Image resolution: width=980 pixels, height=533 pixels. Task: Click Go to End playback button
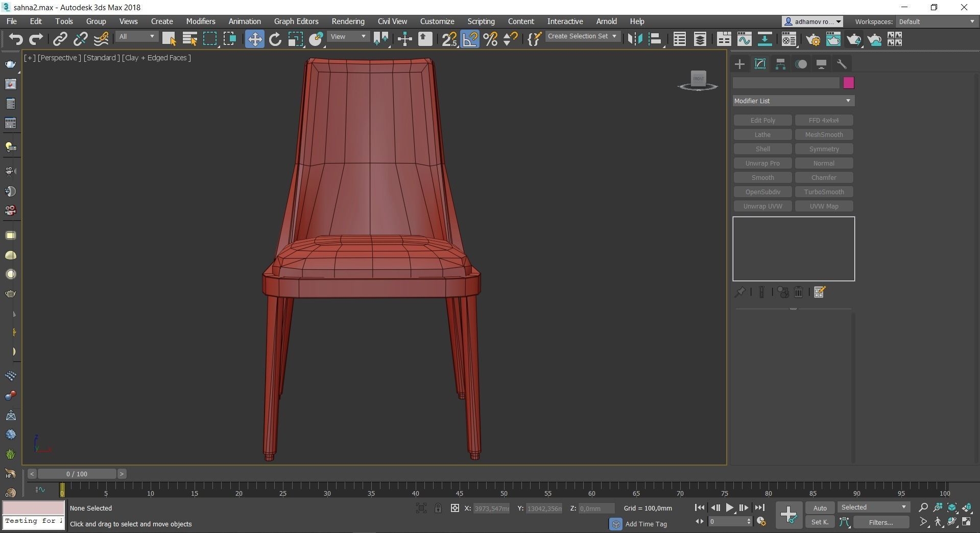click(760, 508)
